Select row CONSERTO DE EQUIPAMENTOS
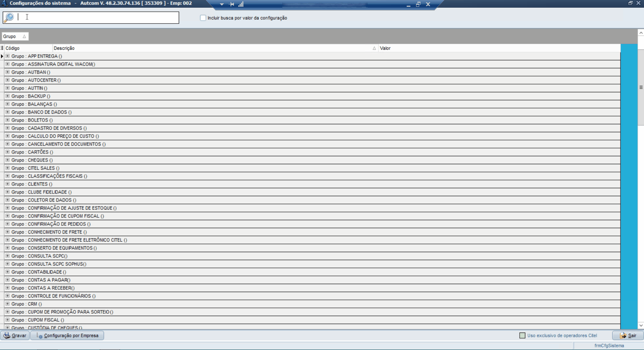Screen dimensions: 644x350 tap(313, 248)
